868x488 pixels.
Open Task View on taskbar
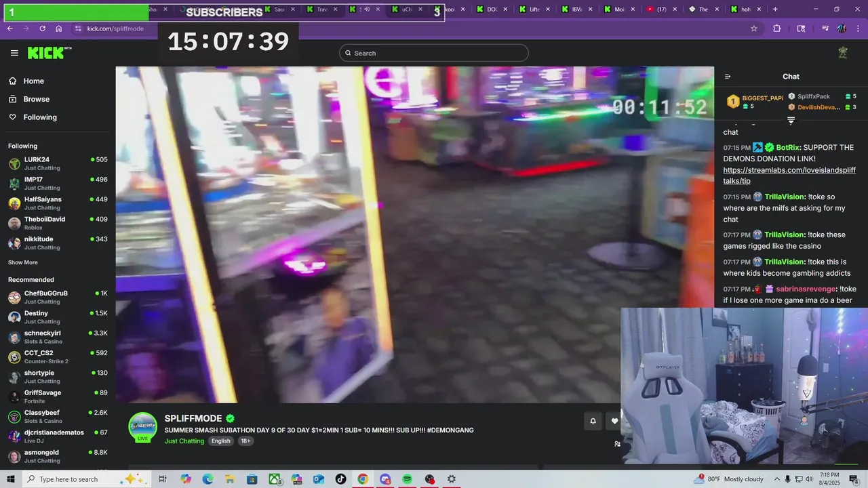point(163,479)
